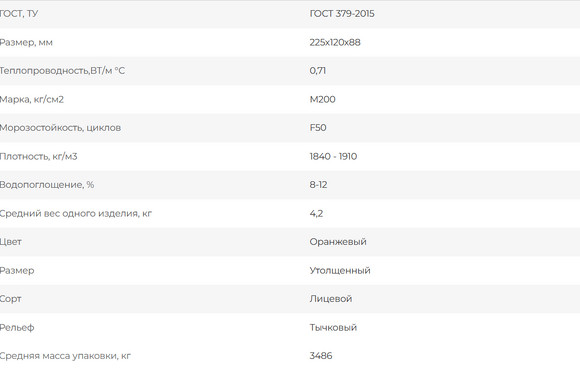The width and height of the screenshot is (580, 370).
Task: Click the Морозостойкость, циклов label
Action: [60, 128]
